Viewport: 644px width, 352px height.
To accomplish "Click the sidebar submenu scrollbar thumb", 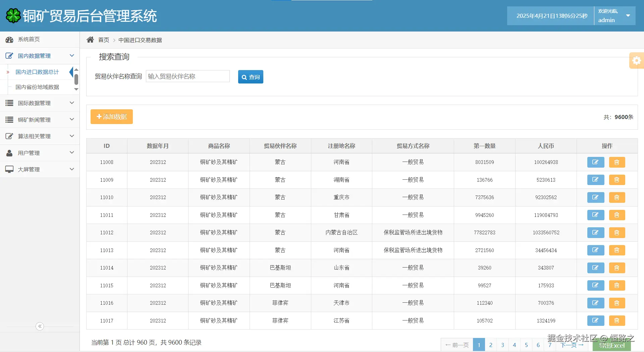I will coord(76,79).
